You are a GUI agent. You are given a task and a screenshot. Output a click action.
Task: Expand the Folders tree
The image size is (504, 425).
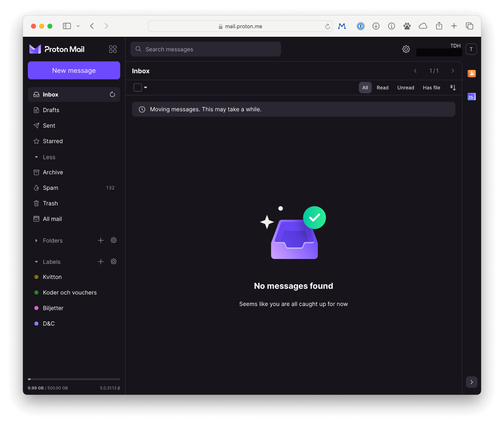[x=36, y=241]
